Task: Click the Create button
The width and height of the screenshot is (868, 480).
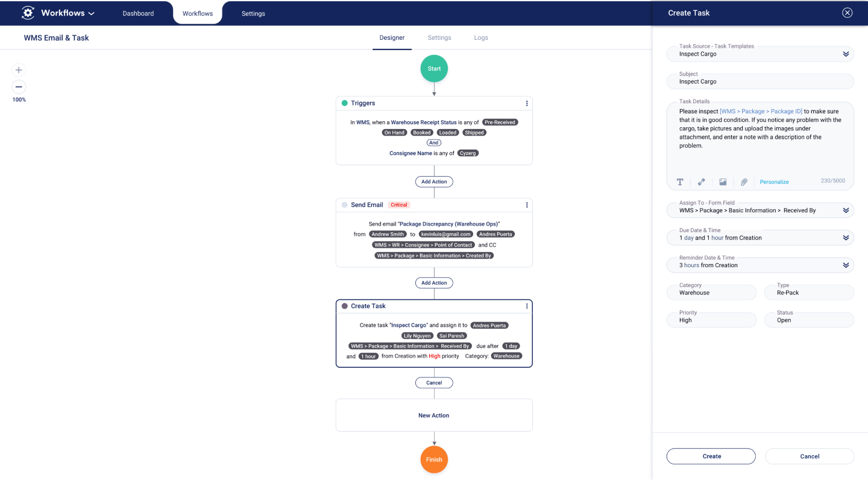Action: pyautogui.click(x=711, y=456)
